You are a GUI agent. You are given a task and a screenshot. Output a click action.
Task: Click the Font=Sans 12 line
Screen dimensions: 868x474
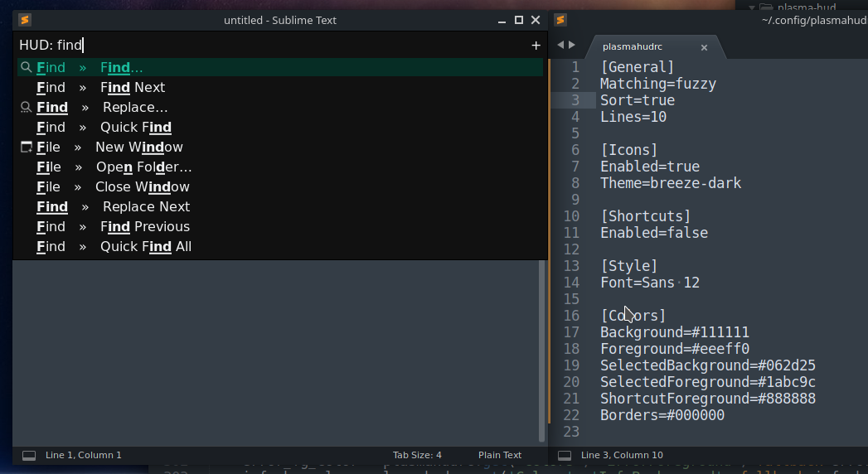650,283
